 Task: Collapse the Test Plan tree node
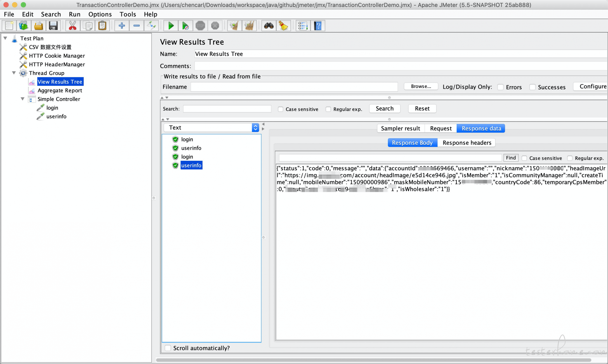coord(5,38)
